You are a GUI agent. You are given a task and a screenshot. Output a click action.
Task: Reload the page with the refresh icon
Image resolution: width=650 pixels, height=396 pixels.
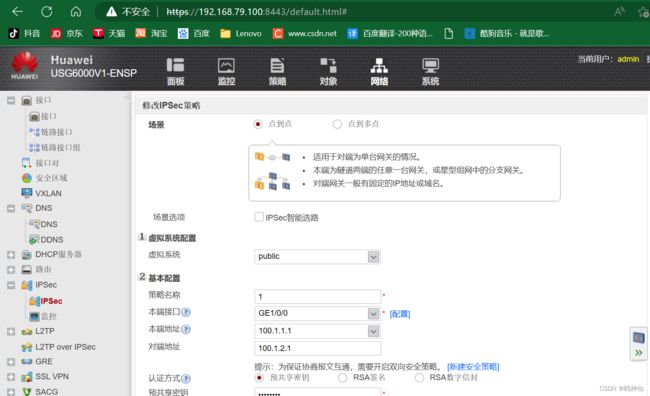46,12
